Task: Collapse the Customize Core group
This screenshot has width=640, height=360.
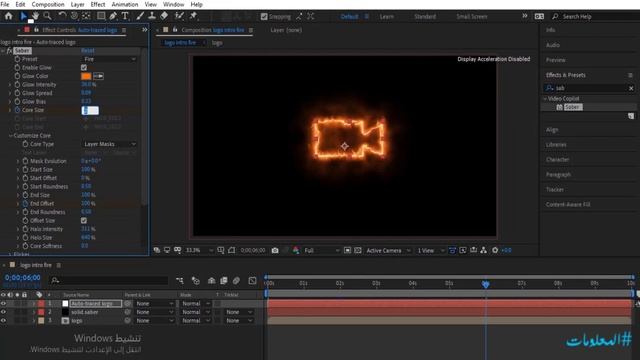Action: (10, 136)
